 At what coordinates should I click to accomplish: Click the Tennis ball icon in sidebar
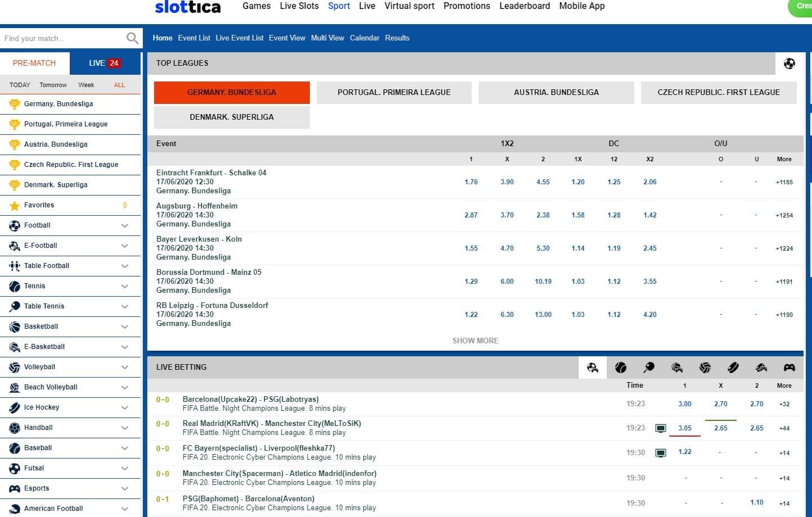point(15,287)
